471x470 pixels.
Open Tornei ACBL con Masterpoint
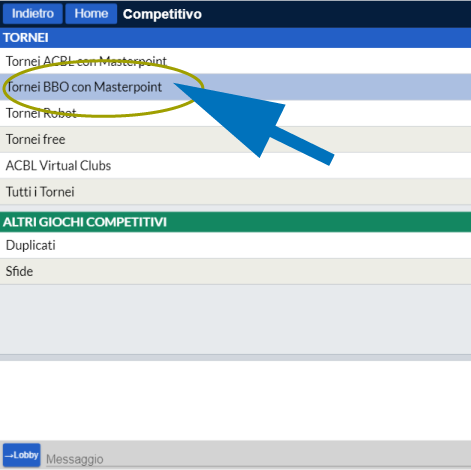[235, 61]
